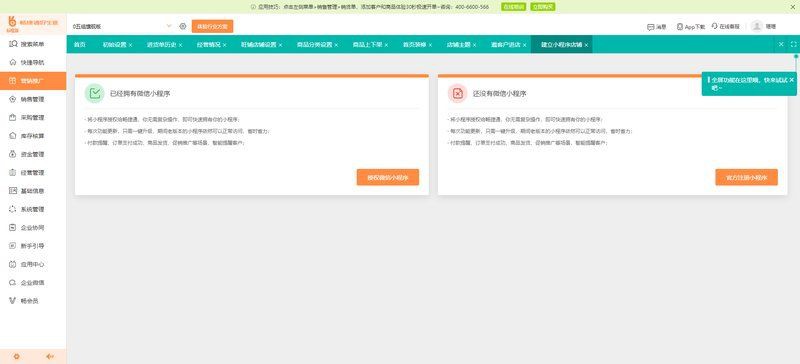Open 资金管理 in the sidebar
800x364 pixels.
tap(33, 154)
